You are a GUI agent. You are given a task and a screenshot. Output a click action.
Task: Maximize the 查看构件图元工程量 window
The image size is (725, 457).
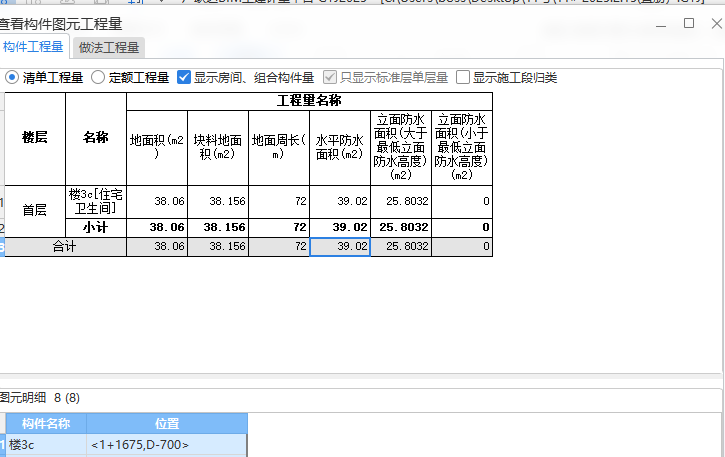coord(689,23)
